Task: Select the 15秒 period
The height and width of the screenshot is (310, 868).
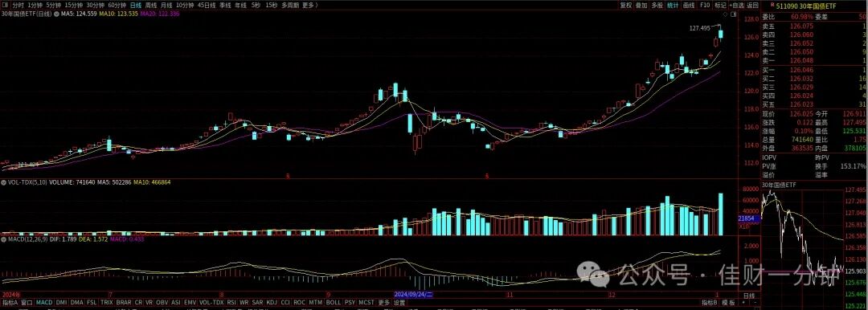Action: [272, 5]
